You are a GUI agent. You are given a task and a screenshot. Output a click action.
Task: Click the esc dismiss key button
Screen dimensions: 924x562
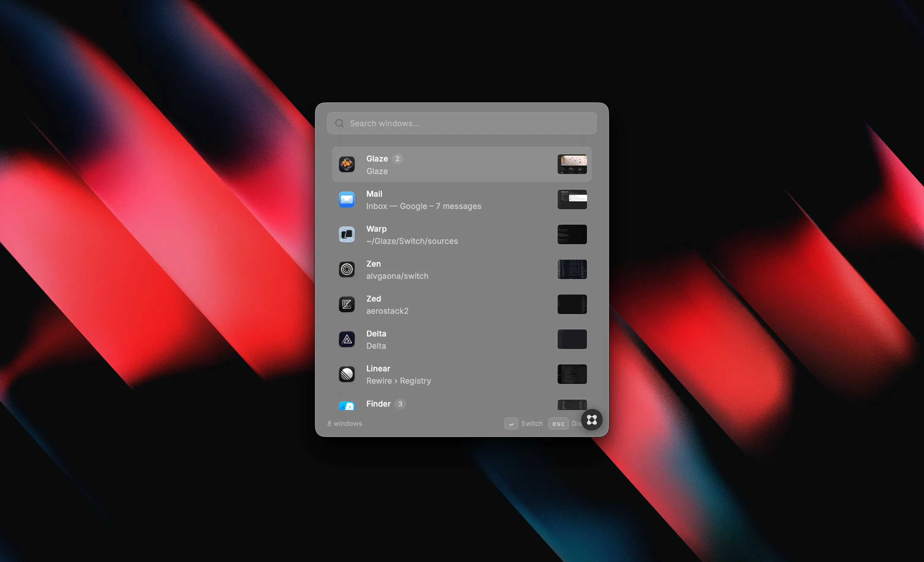click(x=558, y=423)
